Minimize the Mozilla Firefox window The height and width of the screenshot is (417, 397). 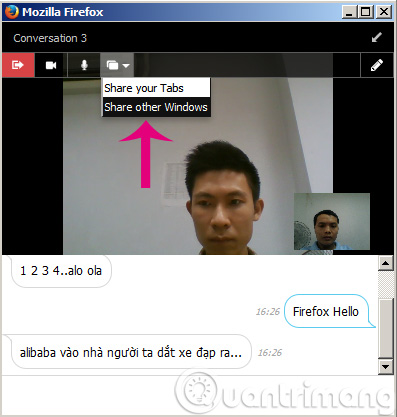pyautogui.click(x=349, y=12)
